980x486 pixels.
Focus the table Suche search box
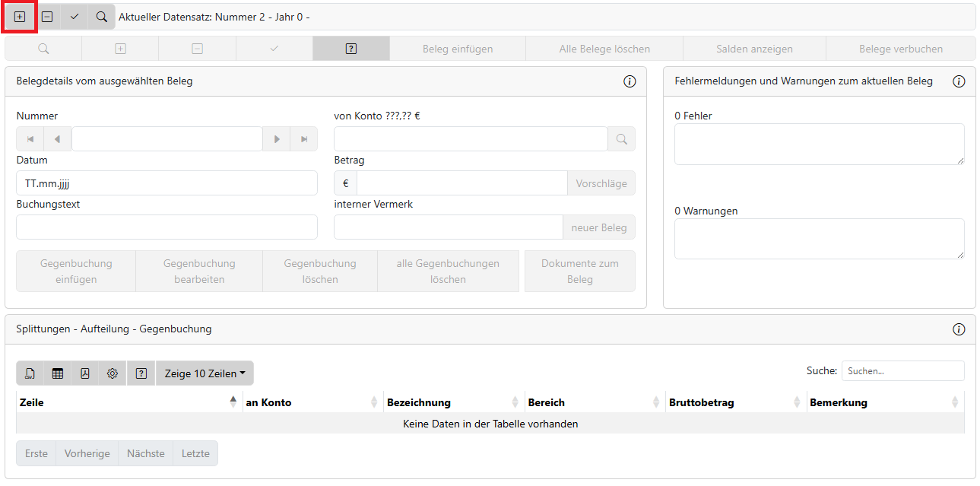click(902, 371)
